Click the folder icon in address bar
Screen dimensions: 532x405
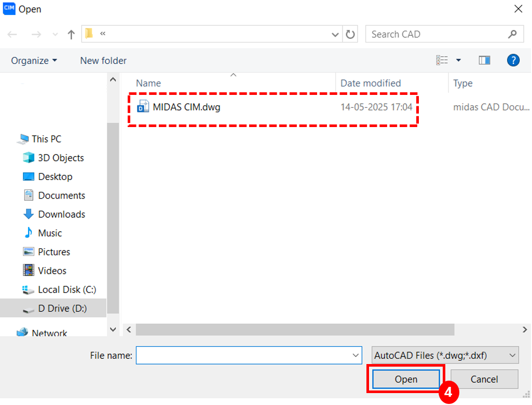tap(89, 34)
